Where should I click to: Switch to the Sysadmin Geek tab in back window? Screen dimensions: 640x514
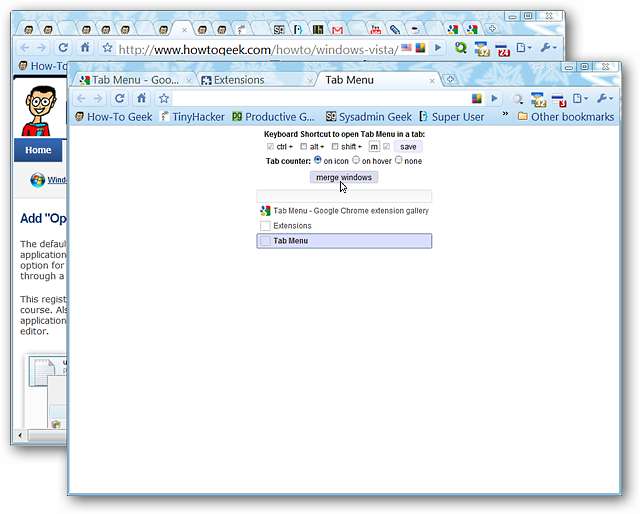279,29
